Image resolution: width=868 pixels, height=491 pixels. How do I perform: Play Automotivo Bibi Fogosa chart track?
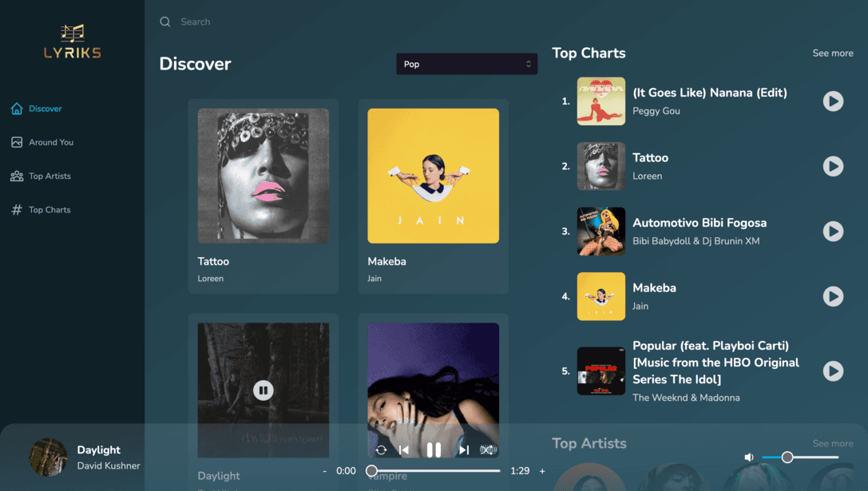[833, 232]
